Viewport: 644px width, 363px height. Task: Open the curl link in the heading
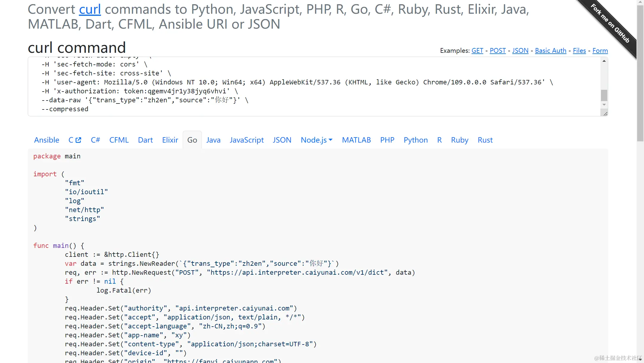point(90,9)
